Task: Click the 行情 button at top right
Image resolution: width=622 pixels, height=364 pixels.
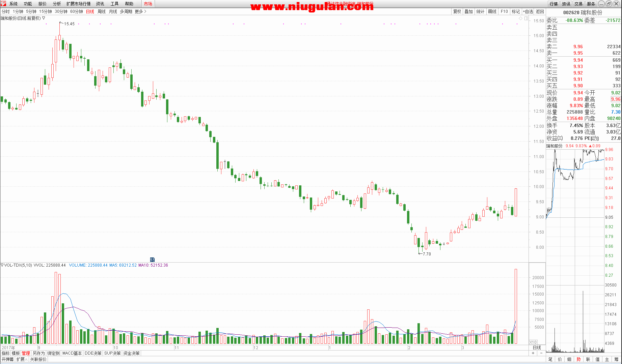Action: pos(553,4)
